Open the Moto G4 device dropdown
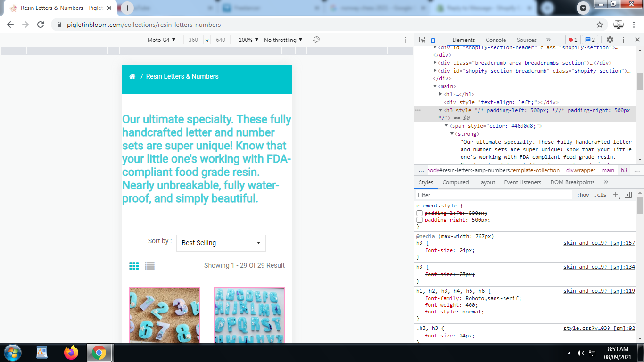Image resolution: width=644 pixels, height=362 pixels. (x=162, y=40)
